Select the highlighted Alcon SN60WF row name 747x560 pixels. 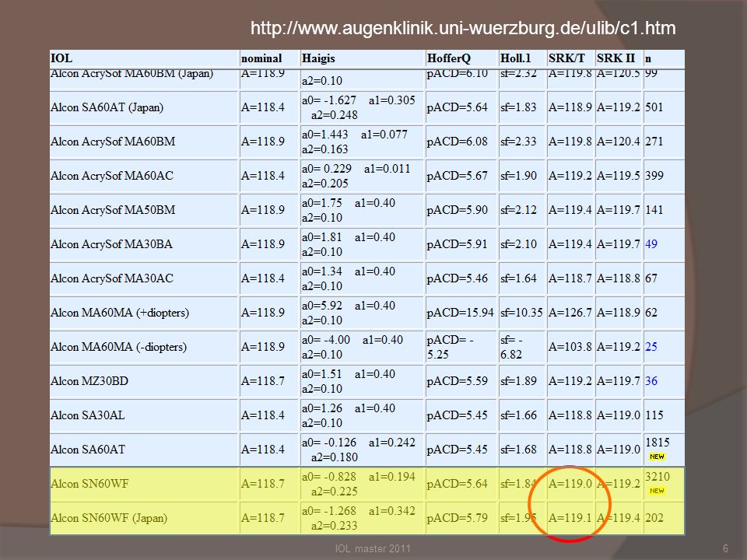pos(89,484)
